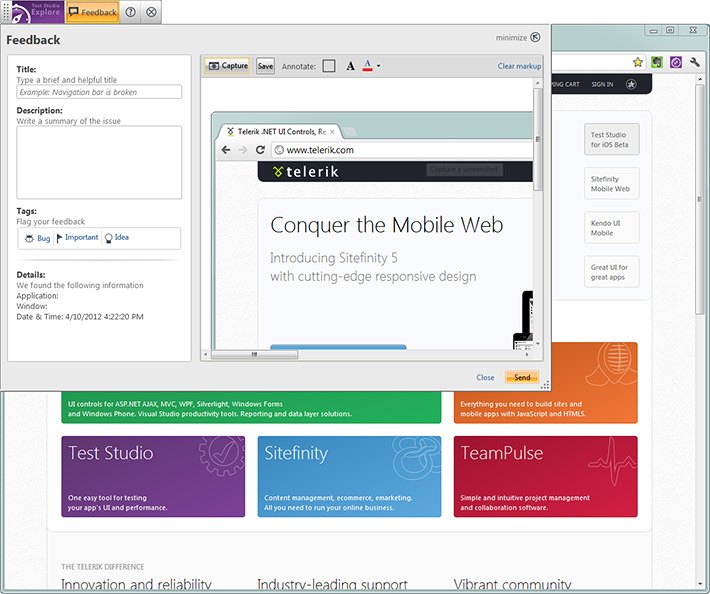This screenshot has height=594, width=710.
Task: Open the browser wrench settings menu
Action: [x=695, y=62]
